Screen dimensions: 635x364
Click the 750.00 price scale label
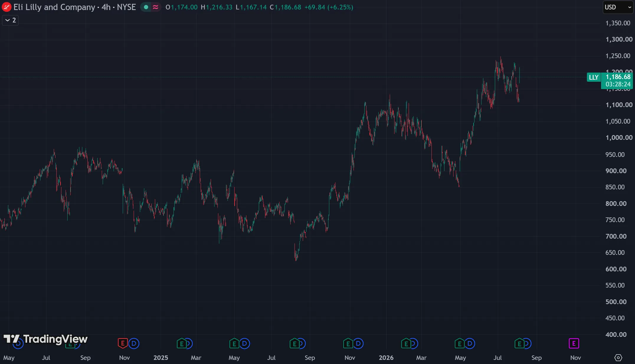(x=615, y=220)
